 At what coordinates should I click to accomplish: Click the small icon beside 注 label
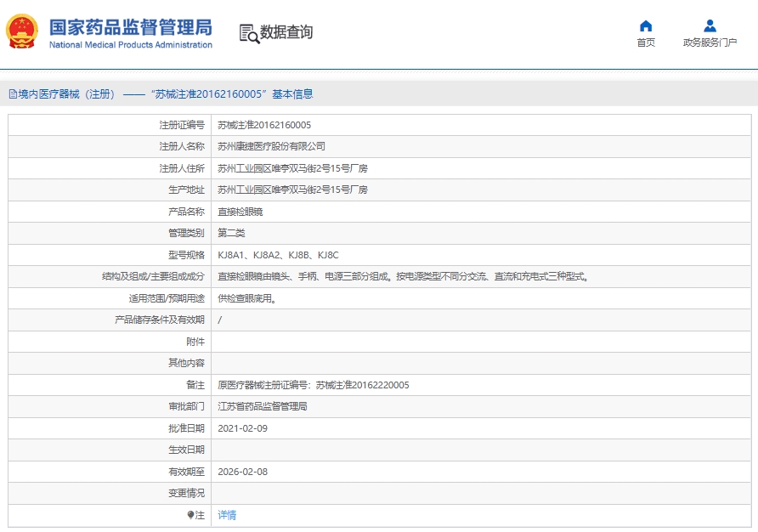[x=190, y=515]
